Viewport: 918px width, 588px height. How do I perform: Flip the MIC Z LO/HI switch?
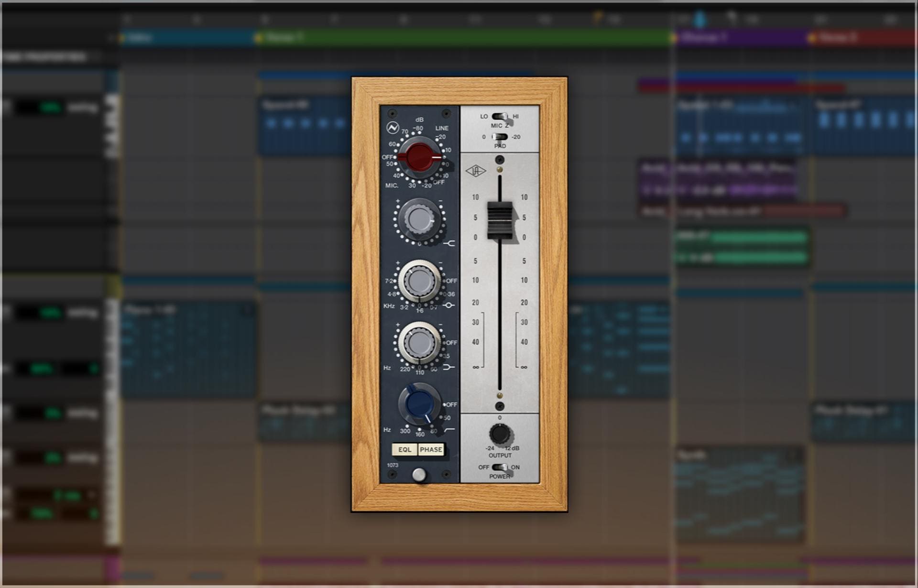coord(500,116)
